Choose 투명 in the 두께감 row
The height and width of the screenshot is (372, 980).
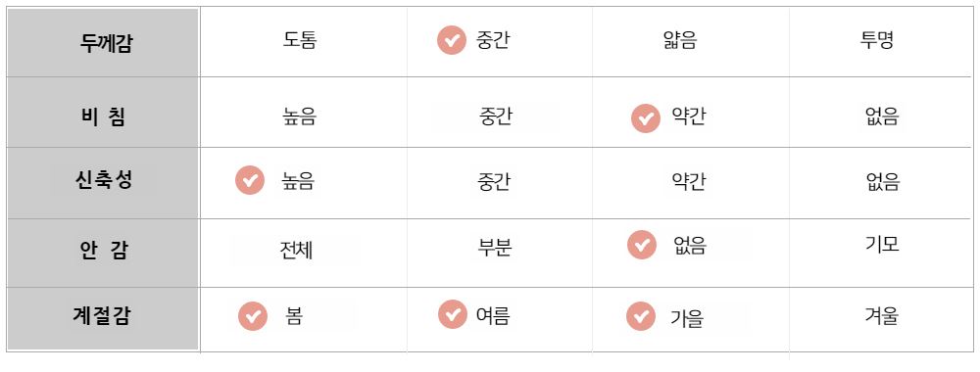point(877,40)
